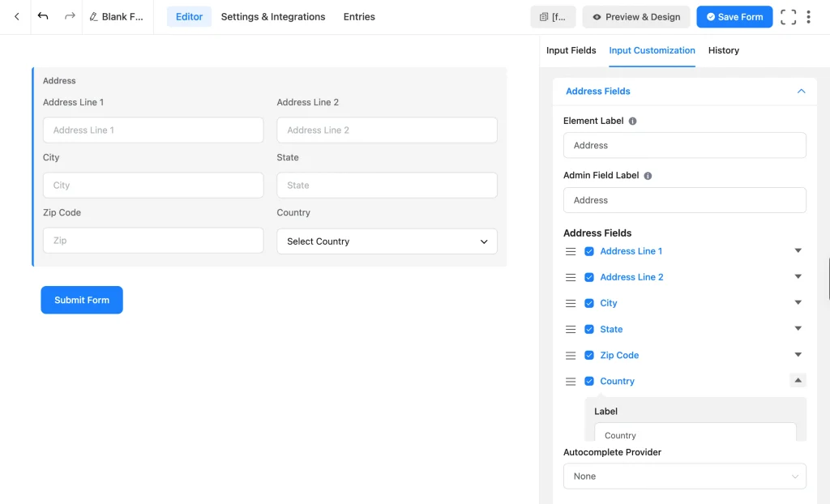The height and width of the screenshot is (504, 830).
Task: Expand City settings arrow
Action: coord(798,302)
